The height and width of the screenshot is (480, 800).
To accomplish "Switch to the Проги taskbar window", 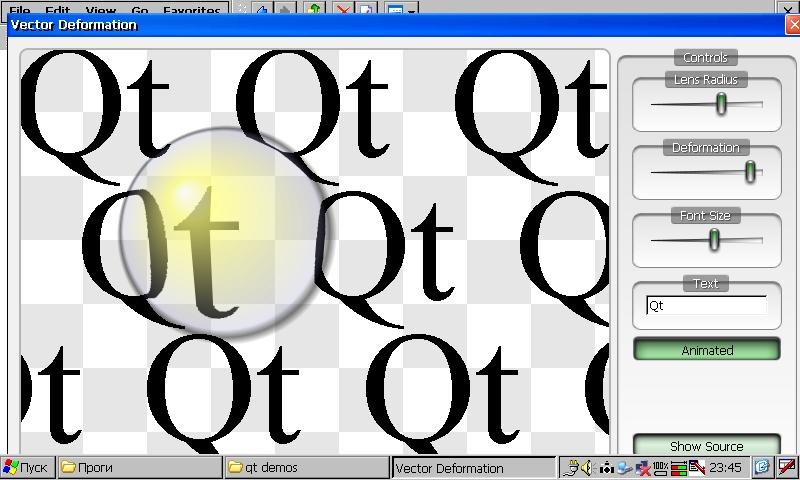I will (x=140, y=467).
